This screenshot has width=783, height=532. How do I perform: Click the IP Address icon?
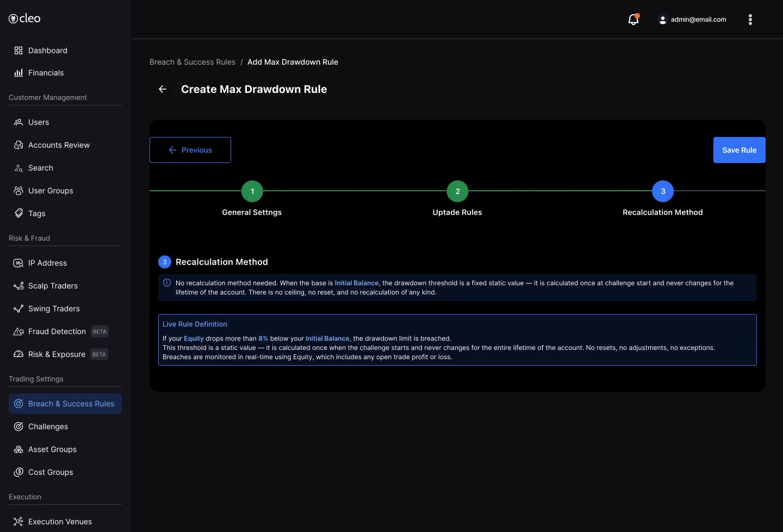(18, 263)
